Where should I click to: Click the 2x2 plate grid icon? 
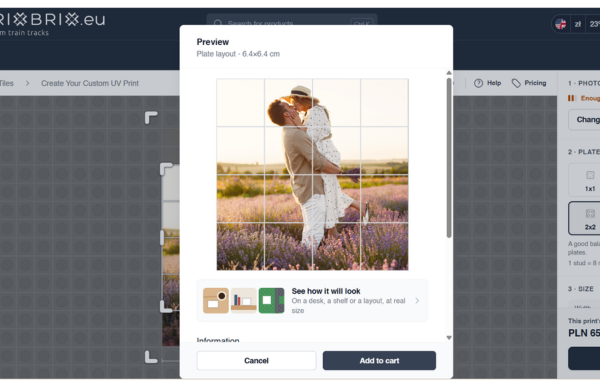click(590, 213)
